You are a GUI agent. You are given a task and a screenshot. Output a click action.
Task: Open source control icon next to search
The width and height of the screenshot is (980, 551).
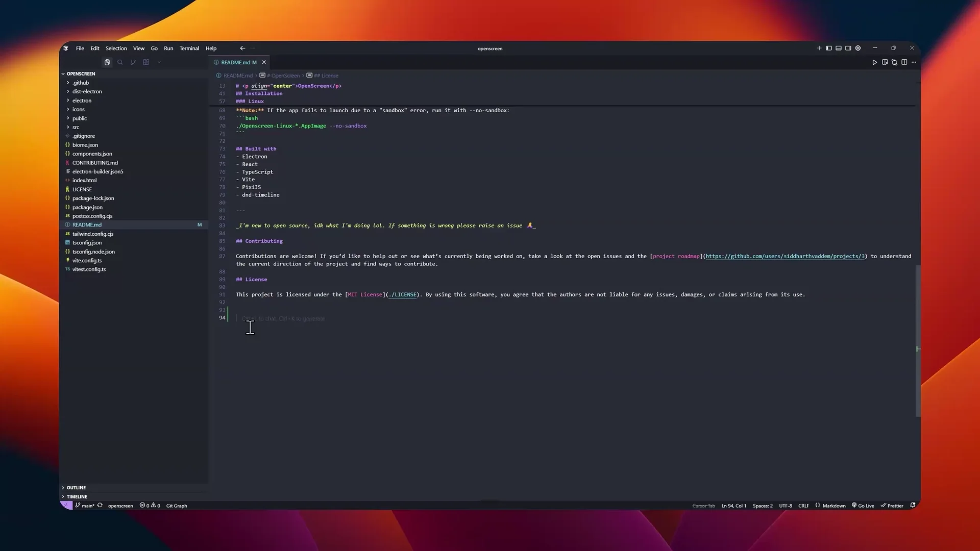pos(133,62)
